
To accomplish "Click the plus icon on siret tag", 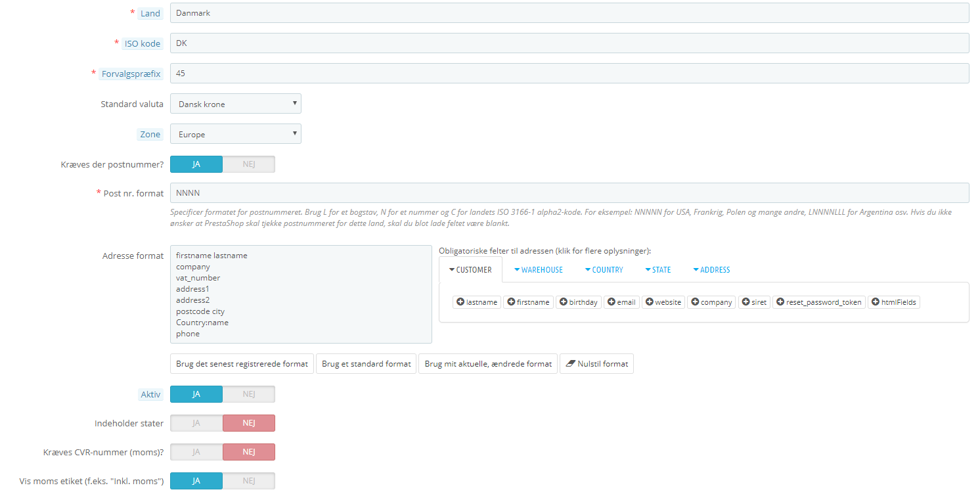I will click(746, 302).
